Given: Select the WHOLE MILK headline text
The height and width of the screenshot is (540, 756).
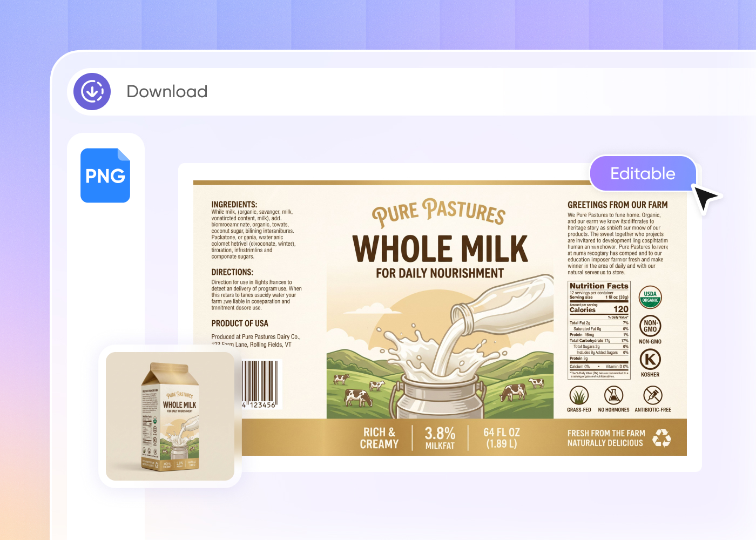Looking at the screenshot, I should click(440, 249).
